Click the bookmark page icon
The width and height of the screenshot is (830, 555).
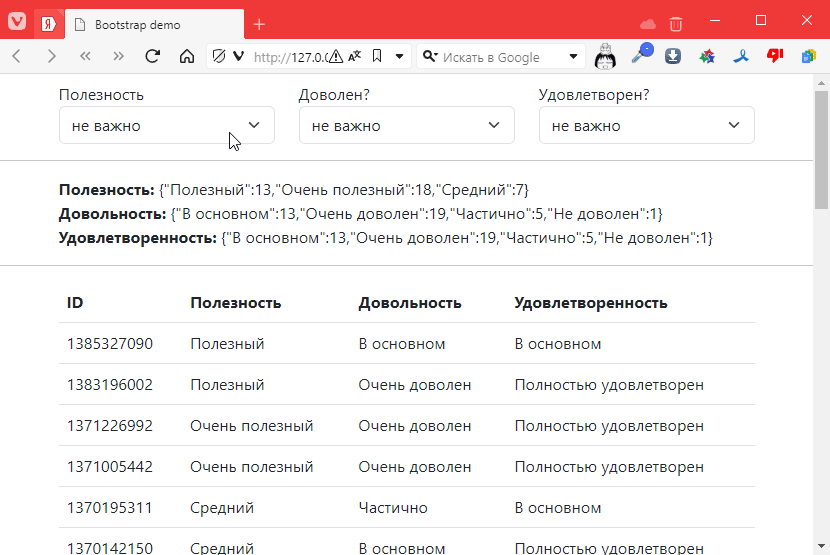click(x=377, y=57)
